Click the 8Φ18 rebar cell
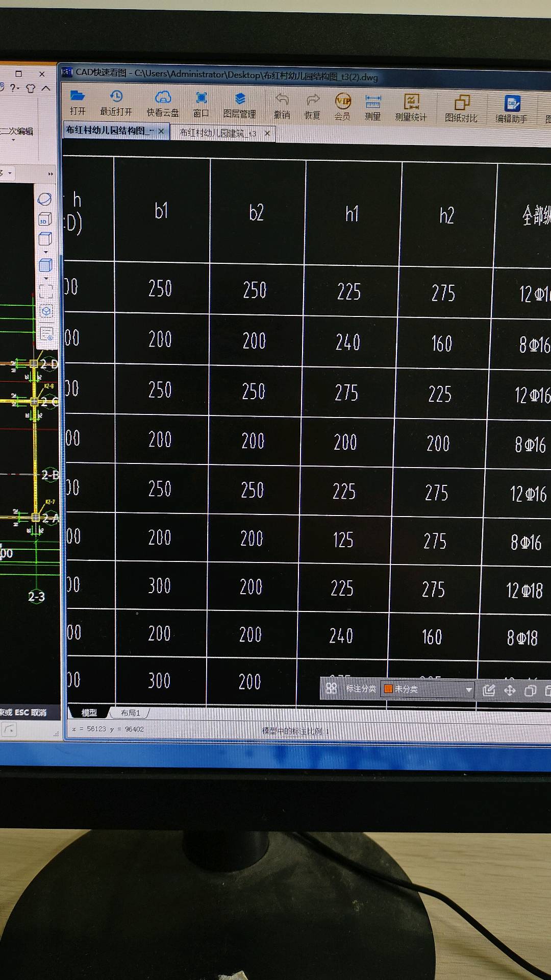The height and width of the screenshot is (980, 551). [x=522, y=638]
